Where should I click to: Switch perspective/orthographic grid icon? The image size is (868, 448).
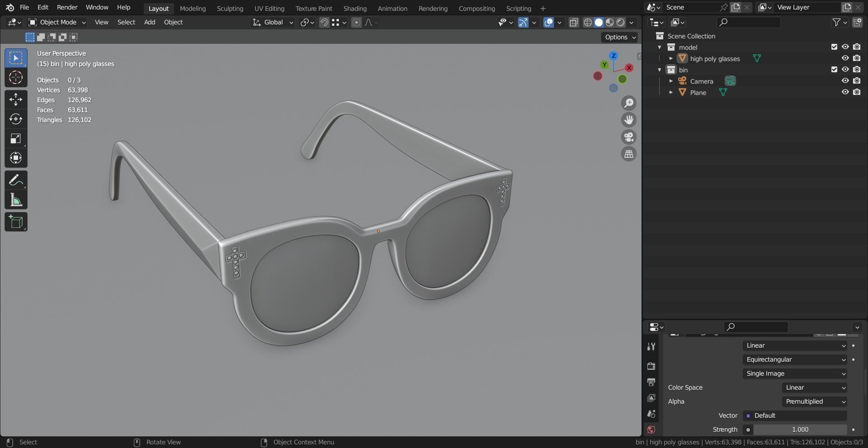tap(629, 154)
